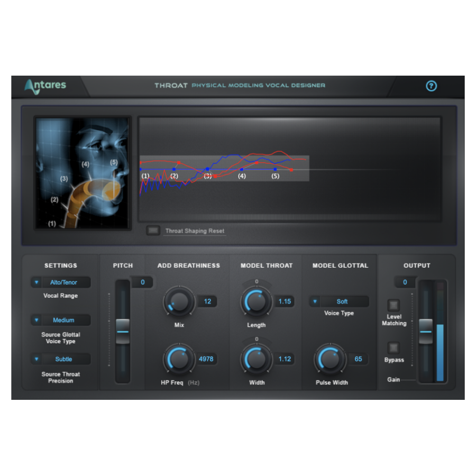Click the MODEL GLOTTAL section heading

340,266
